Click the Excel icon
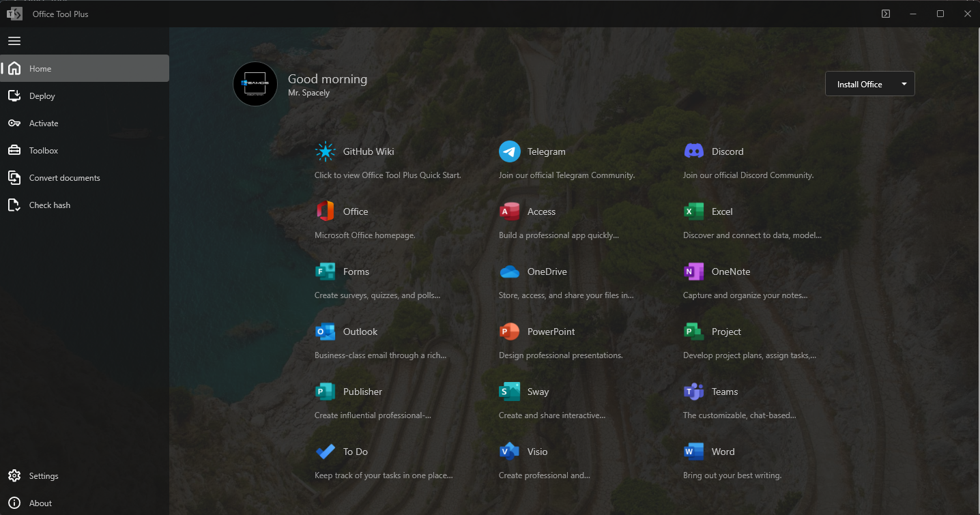The height and width of the screenshot is (515, 980). (x=694, y=211)
